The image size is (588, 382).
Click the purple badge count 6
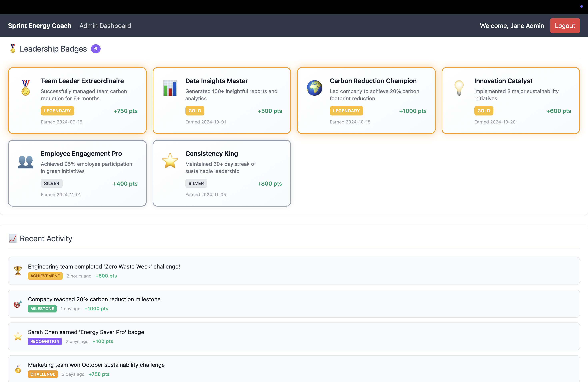point(96,49)
